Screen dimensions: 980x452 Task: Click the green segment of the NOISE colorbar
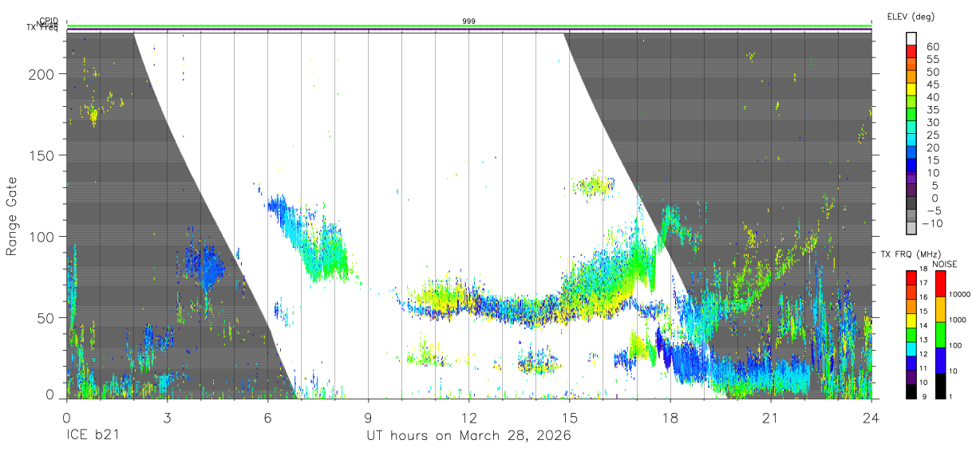click(x=939, y=335)
